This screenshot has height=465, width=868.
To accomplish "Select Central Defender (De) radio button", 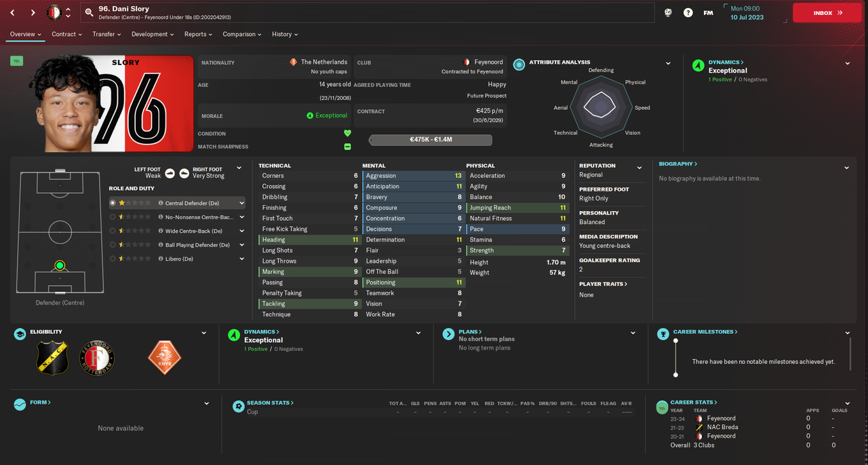I will click(x=113, y=203).
